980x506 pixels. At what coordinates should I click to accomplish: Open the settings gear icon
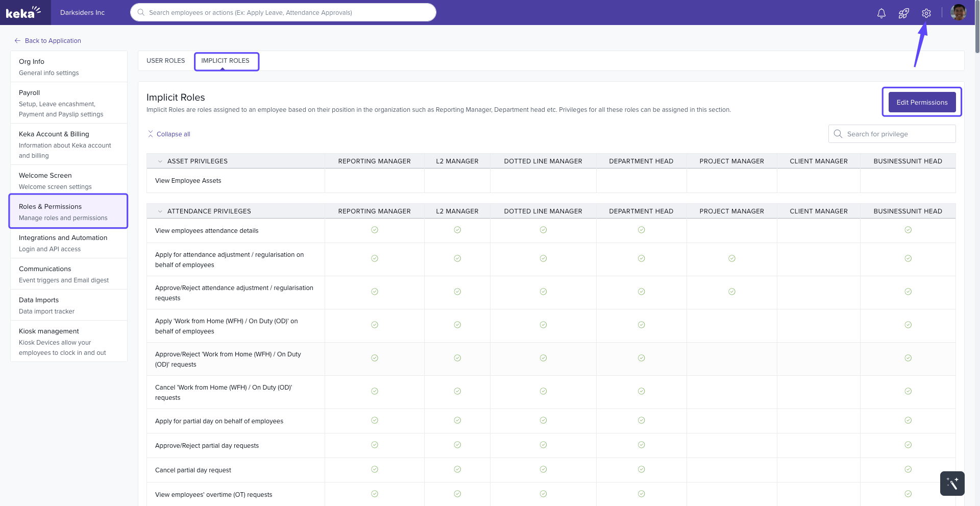(x=926, y=13)
